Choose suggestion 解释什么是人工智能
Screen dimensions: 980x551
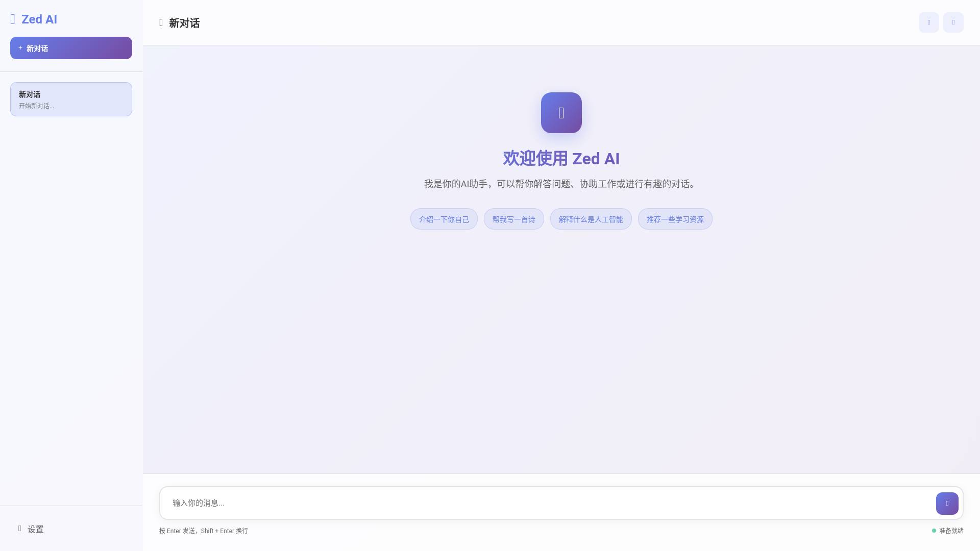(591, 219)
